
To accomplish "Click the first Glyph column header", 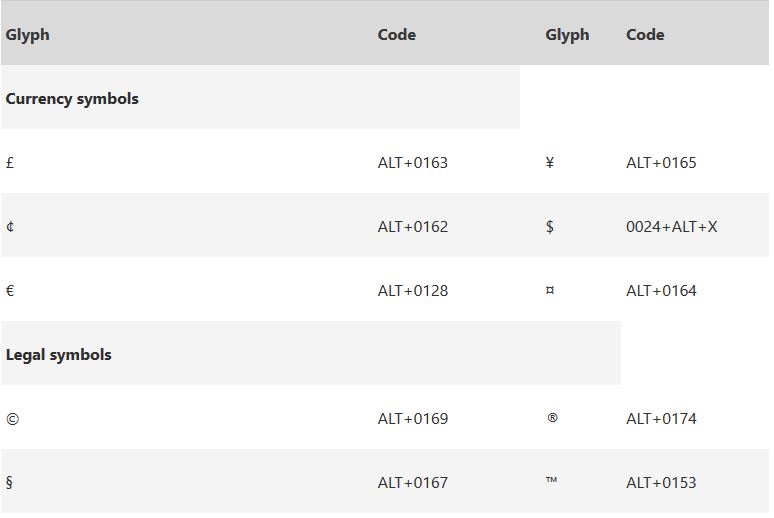I will (x=27, y=34).
